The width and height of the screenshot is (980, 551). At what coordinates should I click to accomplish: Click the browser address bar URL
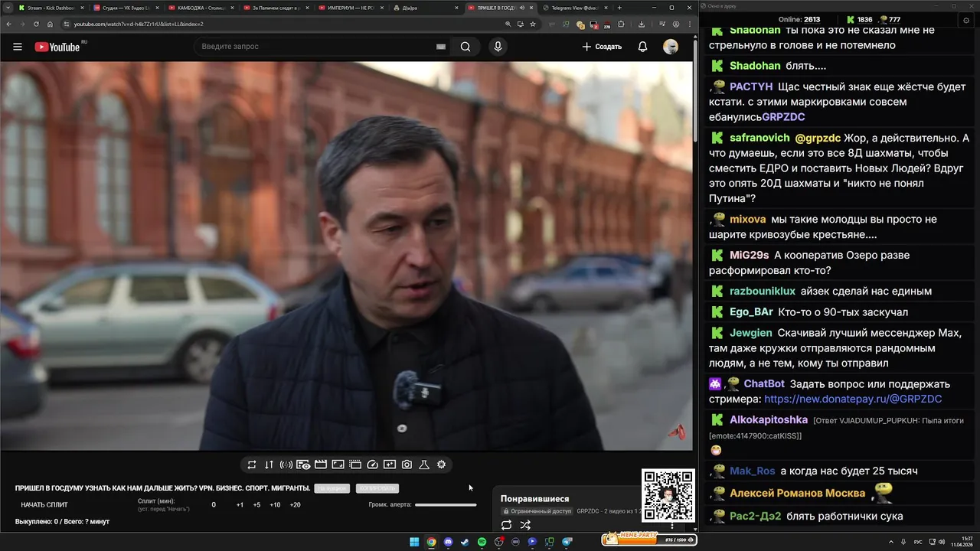point(139,24)
